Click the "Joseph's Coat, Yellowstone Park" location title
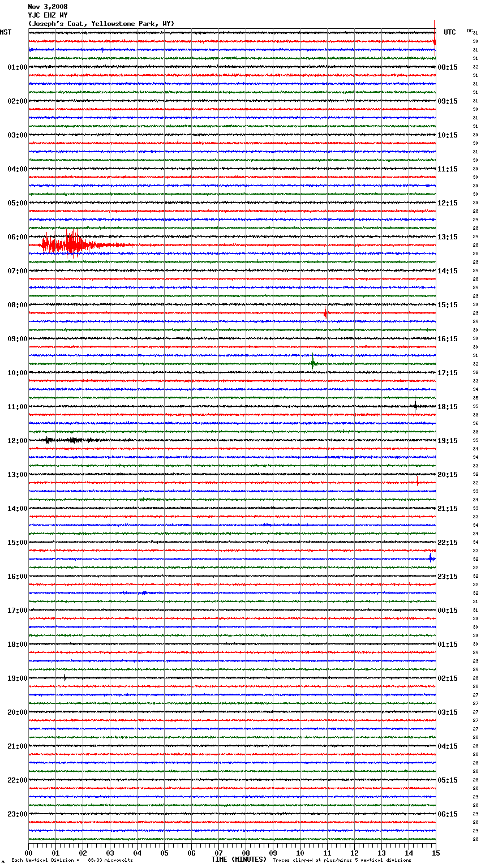 tap(101, 24)
